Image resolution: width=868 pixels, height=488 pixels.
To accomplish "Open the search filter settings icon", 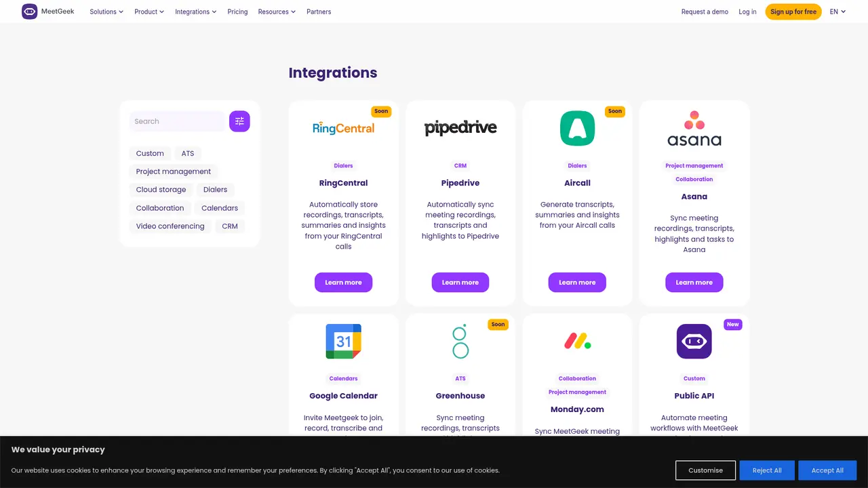I will [239, 121].
